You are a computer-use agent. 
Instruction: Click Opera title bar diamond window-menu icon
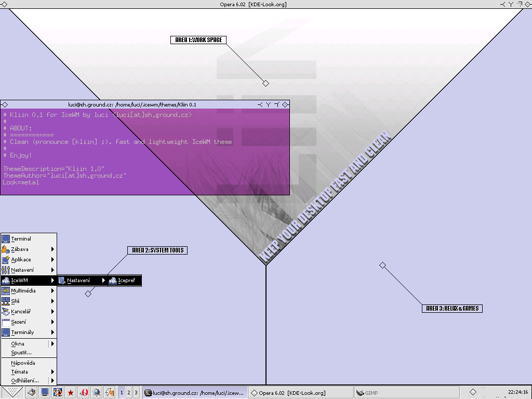pyautogui.click(x=4, y=4)
